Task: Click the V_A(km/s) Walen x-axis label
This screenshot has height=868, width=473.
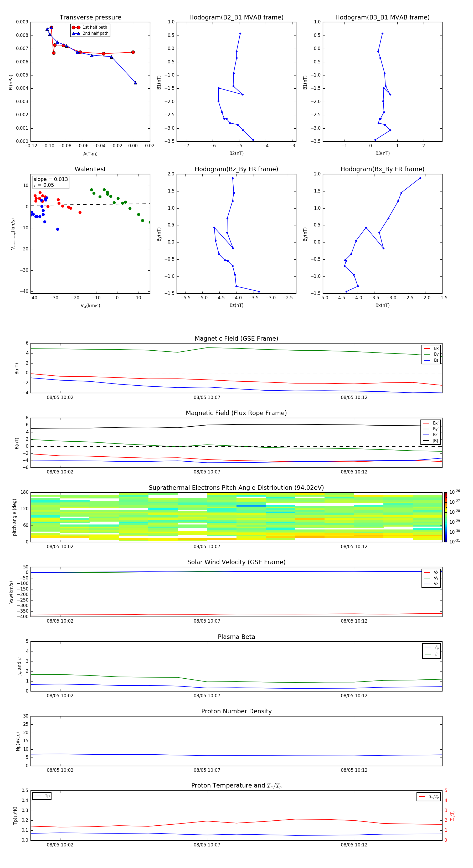Action: coord(90,306)
